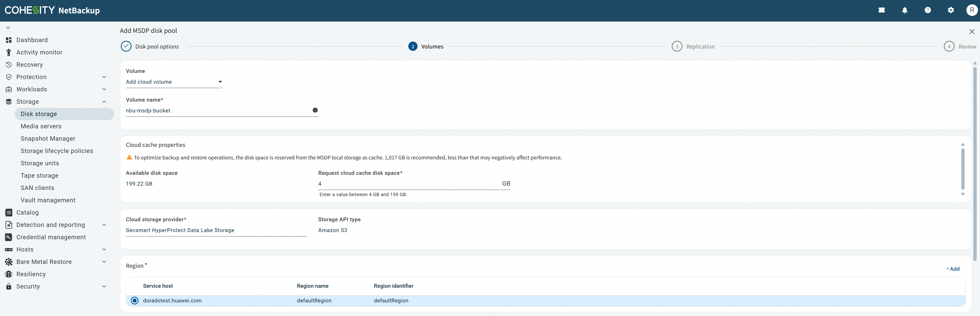The image size is (980, 316).
Task: Click the Volumes step indicator
Action: pyautogui.click(x=426, y=46)
